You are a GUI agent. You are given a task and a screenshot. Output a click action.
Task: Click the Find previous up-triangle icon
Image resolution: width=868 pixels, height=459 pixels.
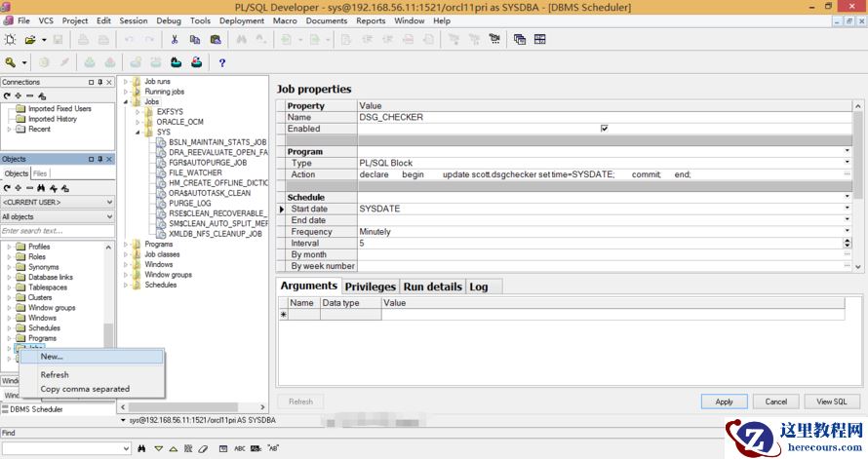174,448
